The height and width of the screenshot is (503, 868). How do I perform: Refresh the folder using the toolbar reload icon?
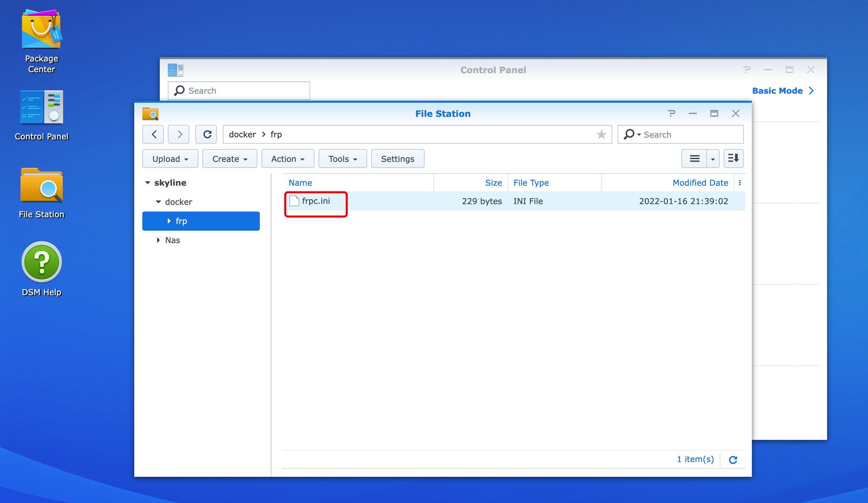[207, 134]
